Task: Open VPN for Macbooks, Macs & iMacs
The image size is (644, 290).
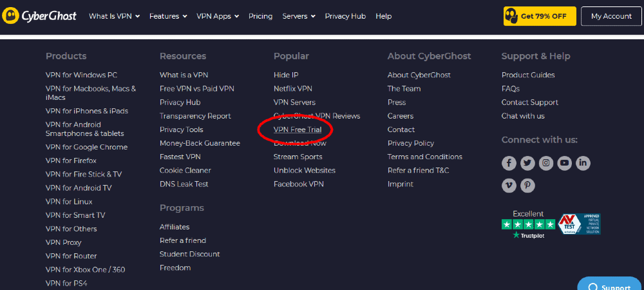Action: (x=91, y=93)
